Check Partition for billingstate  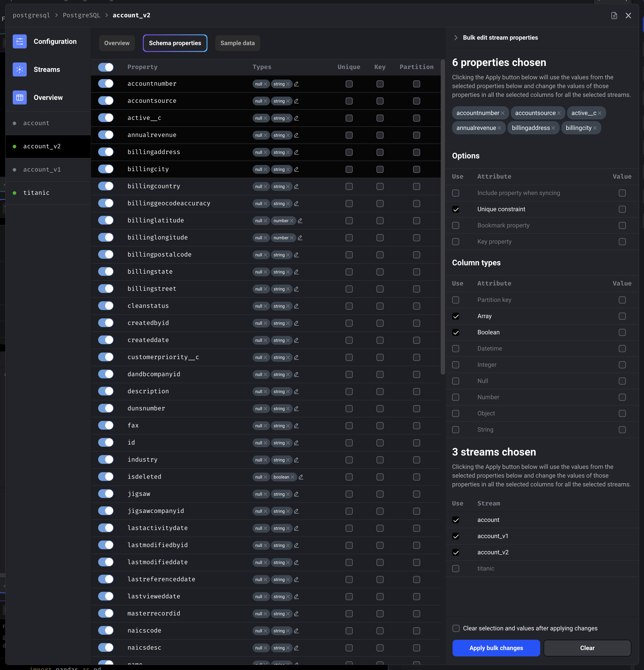[417, 272]
